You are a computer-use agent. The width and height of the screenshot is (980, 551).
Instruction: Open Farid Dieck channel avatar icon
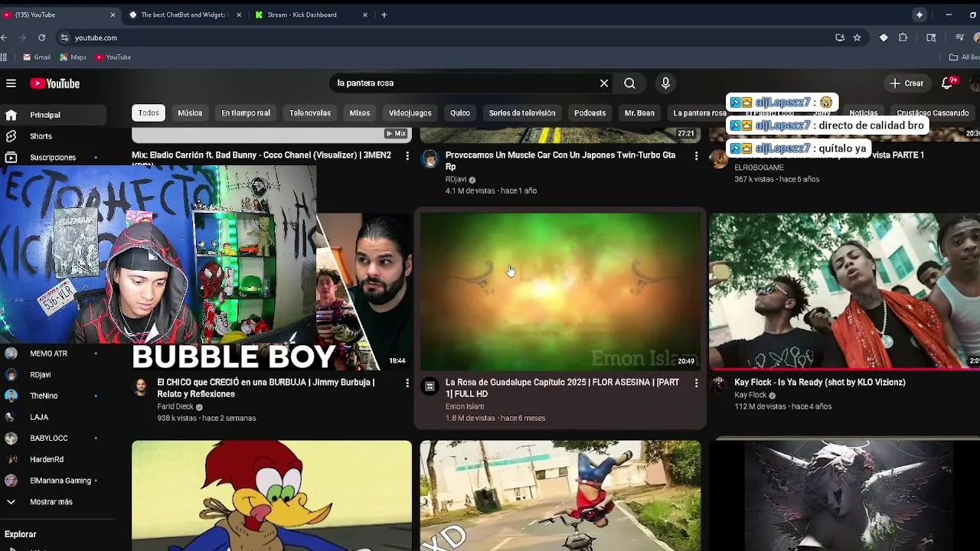coord(141,386)
